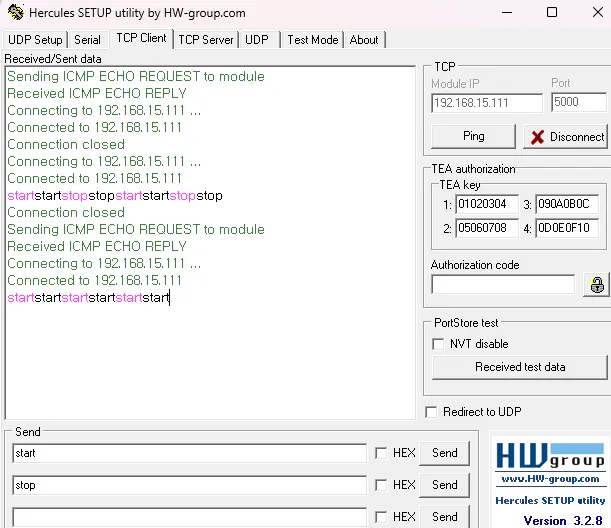Click the Hercules app icon in title bar
Screen dimensions: 611x528
[x=16, y=12]
